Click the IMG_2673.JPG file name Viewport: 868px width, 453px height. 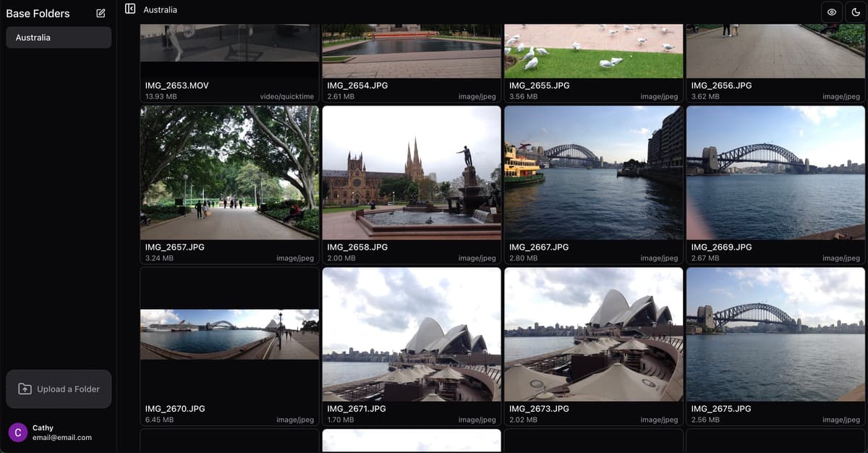click(540, 408)
